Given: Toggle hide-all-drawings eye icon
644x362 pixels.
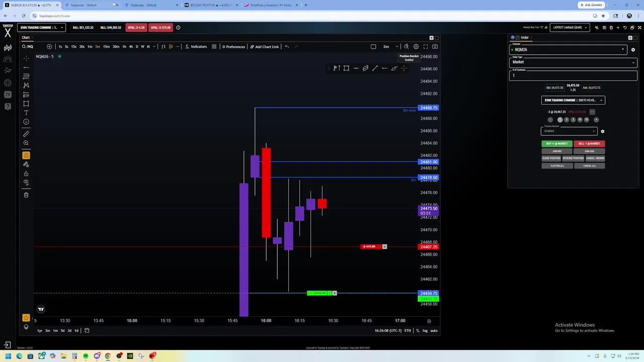Looking at the screenshot, I should pyautogui.click(x=26, y=183).
